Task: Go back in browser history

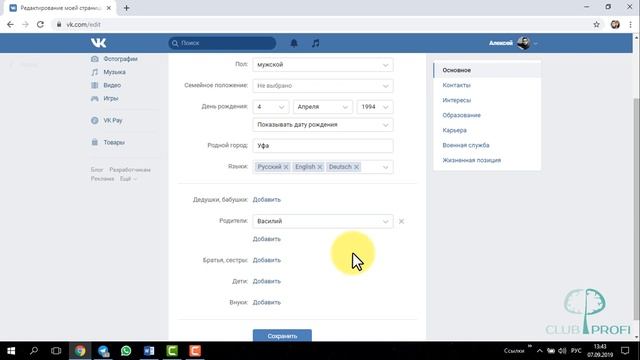Action: tap(10, 24)
